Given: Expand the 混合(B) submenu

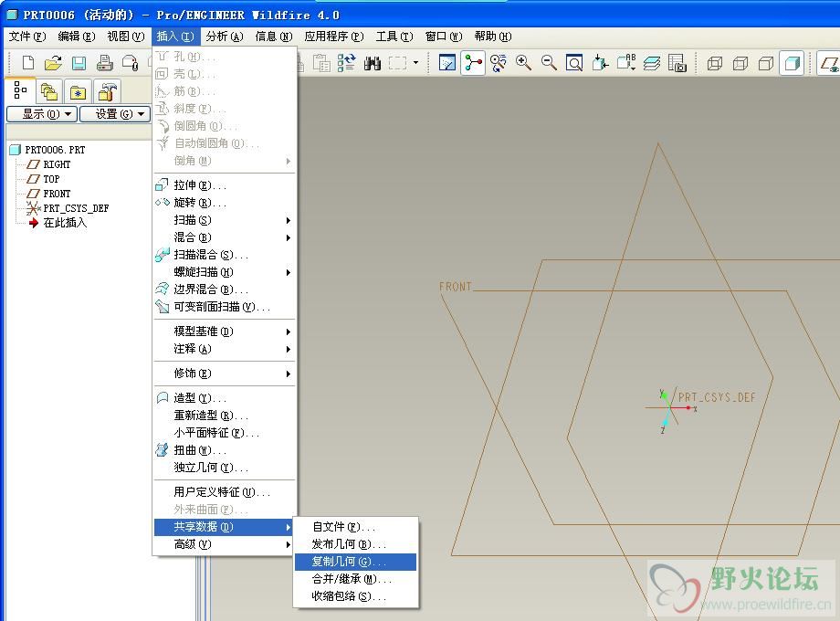Looking at the screenshot, I should 225,237.
